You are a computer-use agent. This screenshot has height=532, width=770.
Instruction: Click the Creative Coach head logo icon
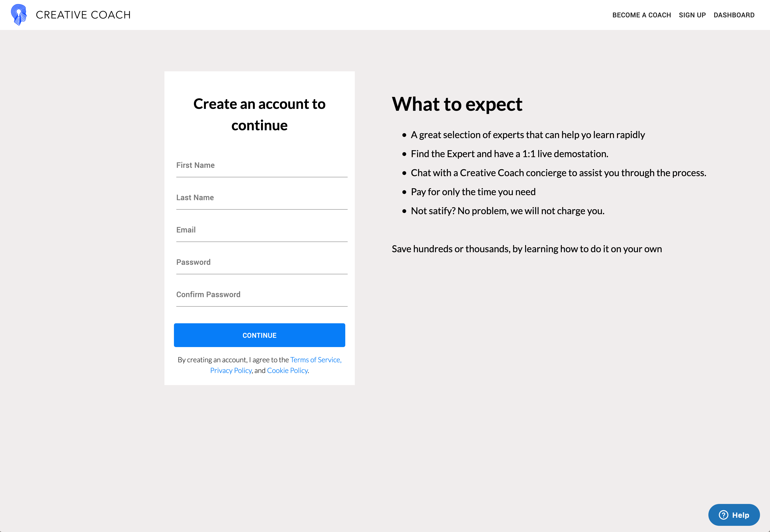[x=19, y=15]
